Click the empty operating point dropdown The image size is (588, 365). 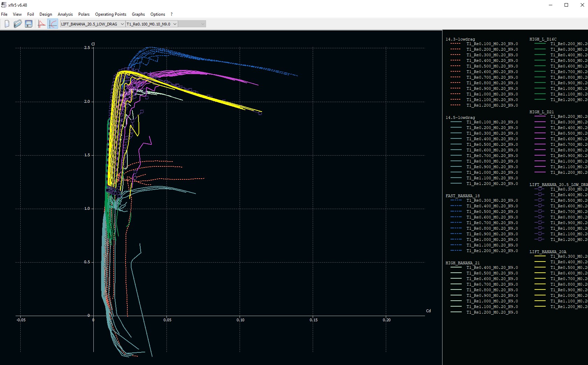click(x=192, y=24)
